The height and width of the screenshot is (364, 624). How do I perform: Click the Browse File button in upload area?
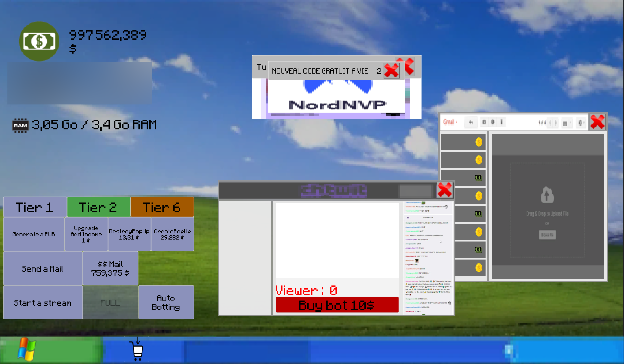pyautogui.click(x=547, y=235)
